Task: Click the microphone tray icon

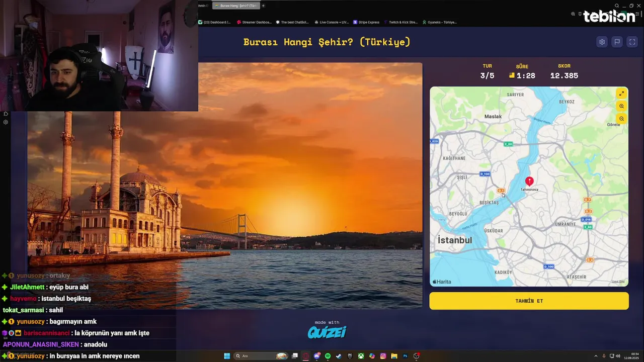Action: click(604, 356)
